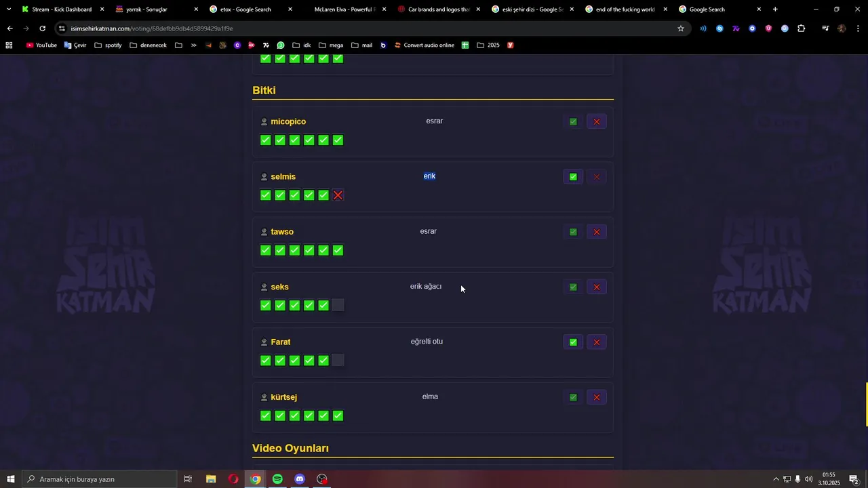Screen dimensions: 868x488
Task: Open the YouTube bookmark
Action: click(x=41, y=45)
